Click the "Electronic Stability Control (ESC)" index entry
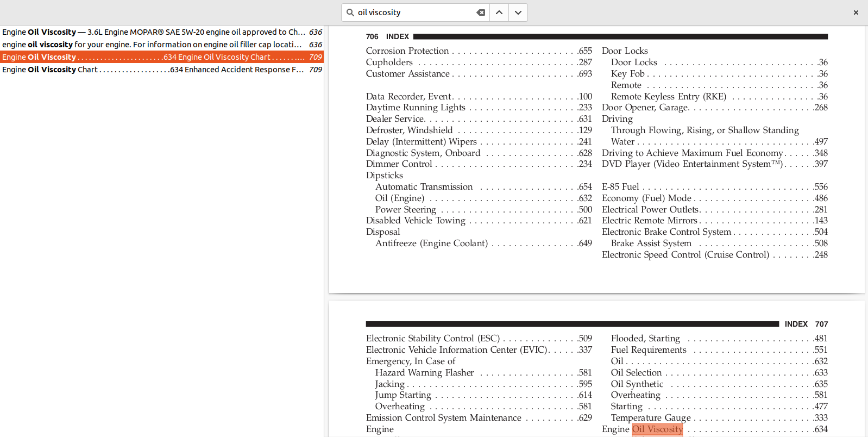868x437 pixels. pos(432,339)
